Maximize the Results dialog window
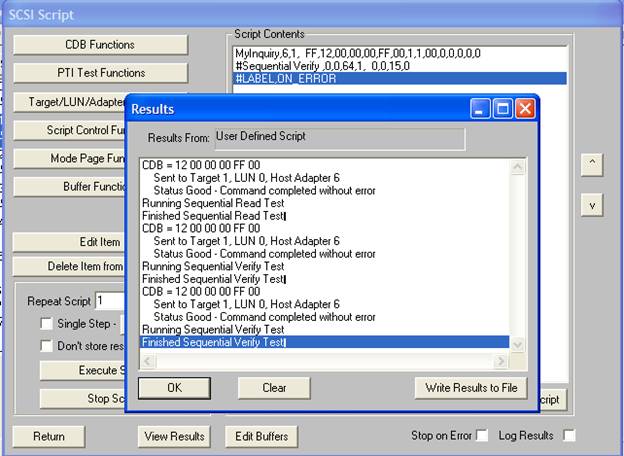The height and width of the screenshot is (456, 624). (x=503, y=108)
